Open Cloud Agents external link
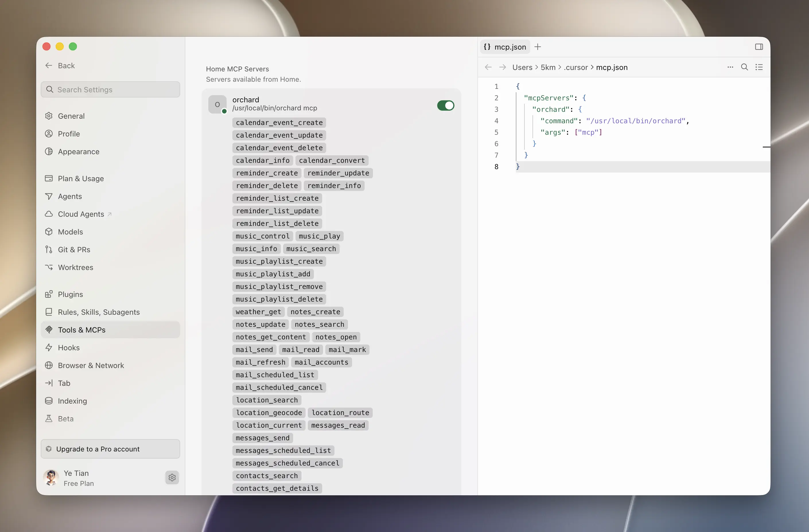The height and width of the screenshot is (532, 809). click(x=110, y=214)
